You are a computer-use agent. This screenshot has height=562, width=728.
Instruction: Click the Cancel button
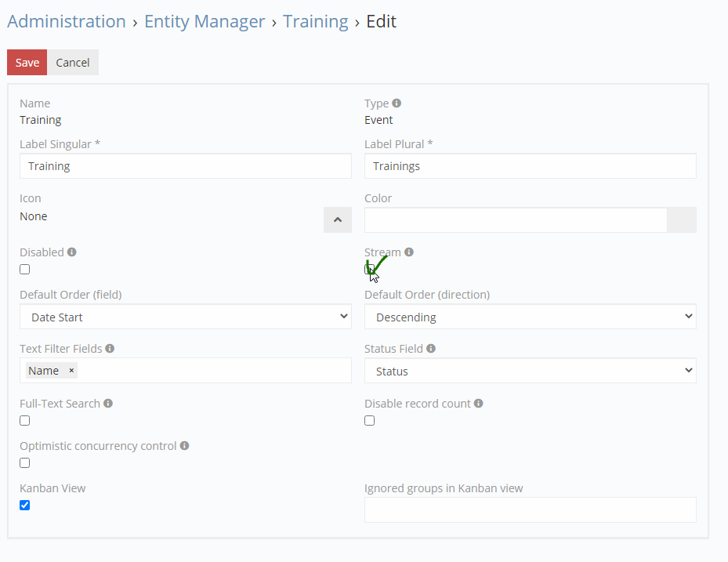[x=73, y=63]
